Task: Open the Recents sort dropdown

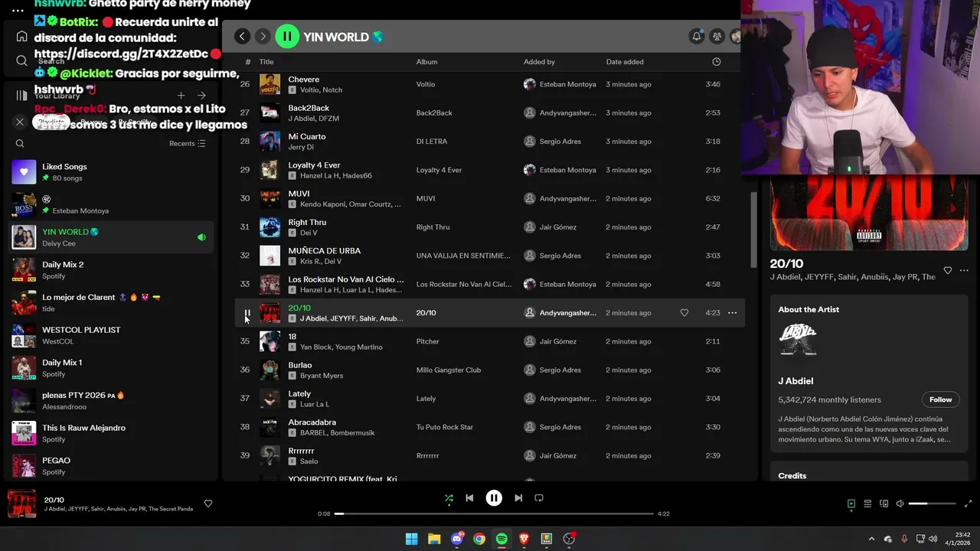Action: pos(187,143)
